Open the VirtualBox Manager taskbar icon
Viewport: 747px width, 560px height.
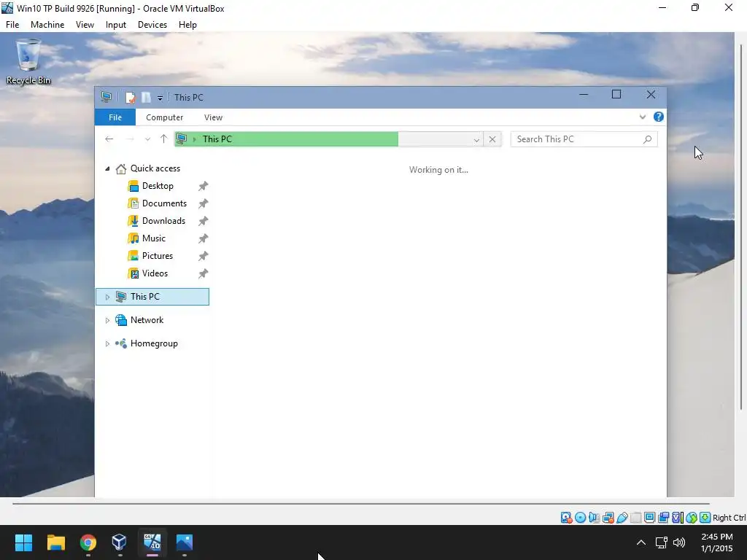(120, 542)
